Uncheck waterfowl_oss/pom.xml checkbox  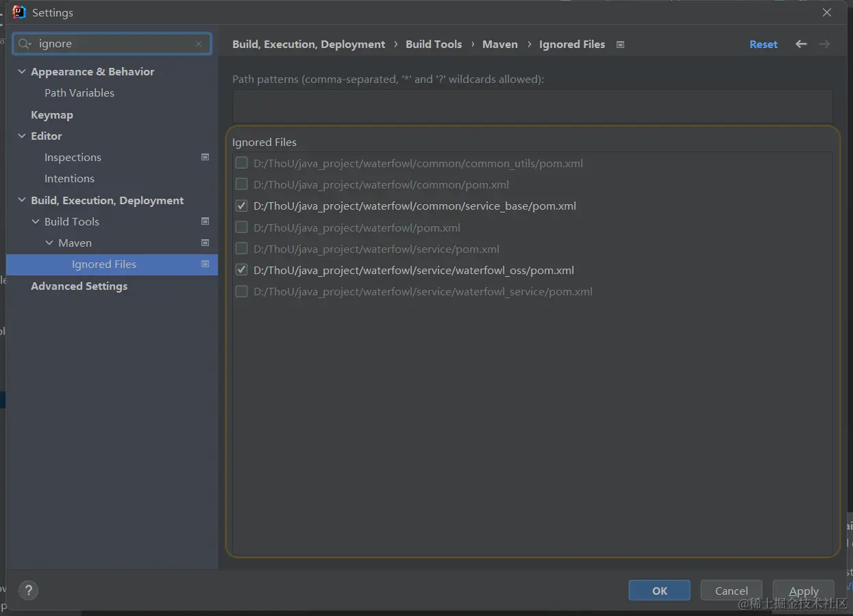pos(241,270)
